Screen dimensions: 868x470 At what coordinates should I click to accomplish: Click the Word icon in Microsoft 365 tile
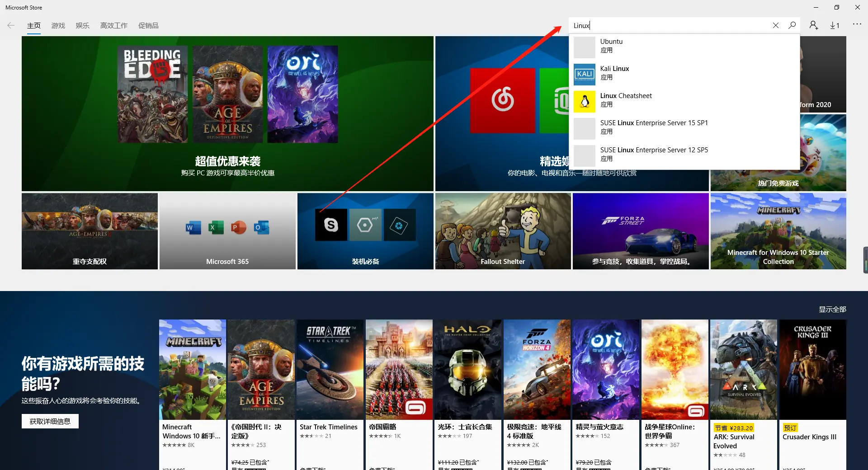point(193,227)
